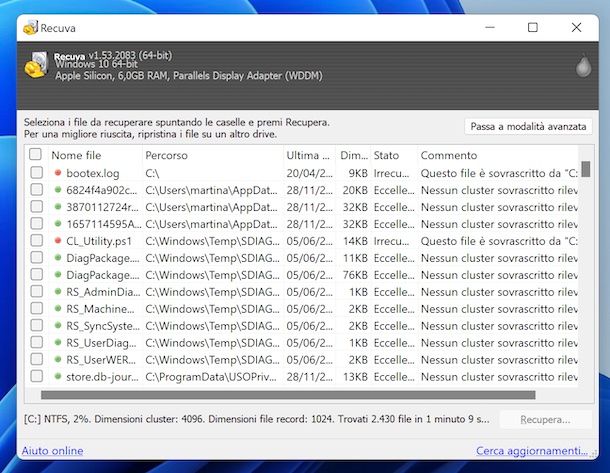Click the Irrecu... state of CL_Utility.ps1
This screenshot has height=473, width=610.
pyautogui.click(x=391, y=241)
